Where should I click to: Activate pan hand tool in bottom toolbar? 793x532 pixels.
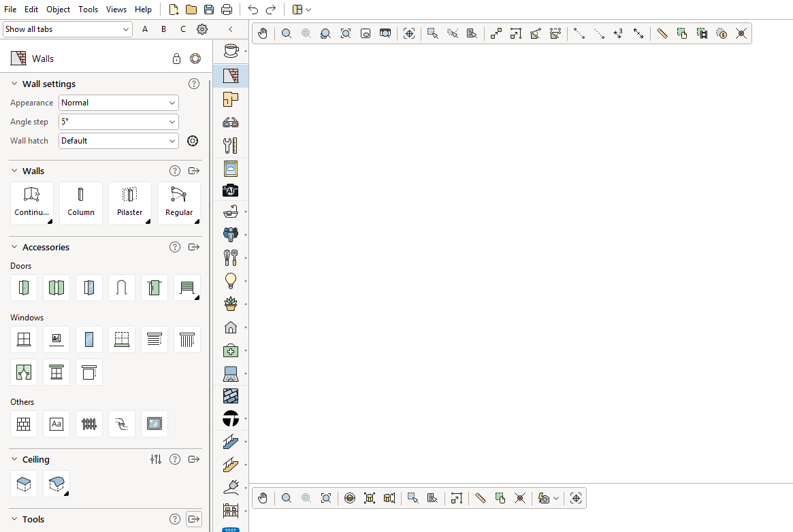point(263,498)
